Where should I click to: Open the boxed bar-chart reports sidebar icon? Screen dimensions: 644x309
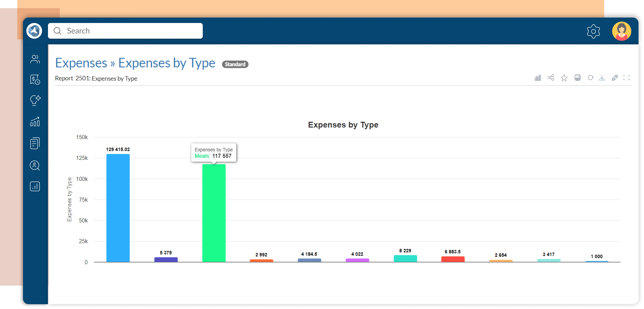click(35, 186)
